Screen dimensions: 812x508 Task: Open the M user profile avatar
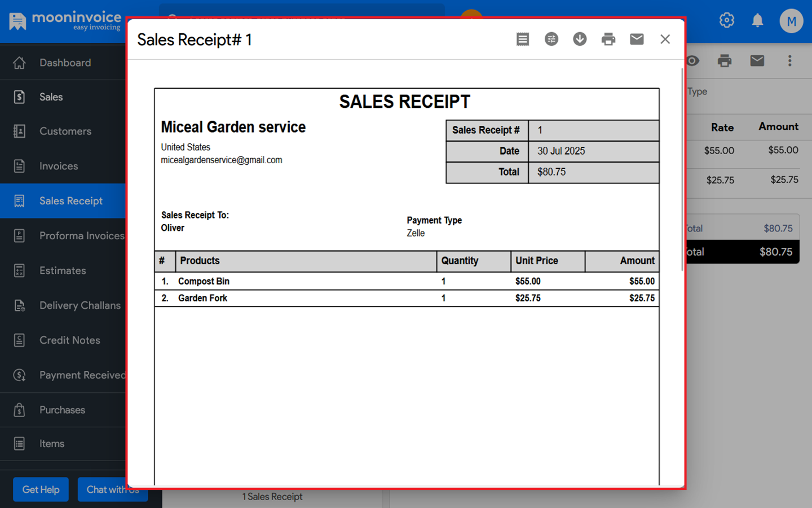(791, 21)
